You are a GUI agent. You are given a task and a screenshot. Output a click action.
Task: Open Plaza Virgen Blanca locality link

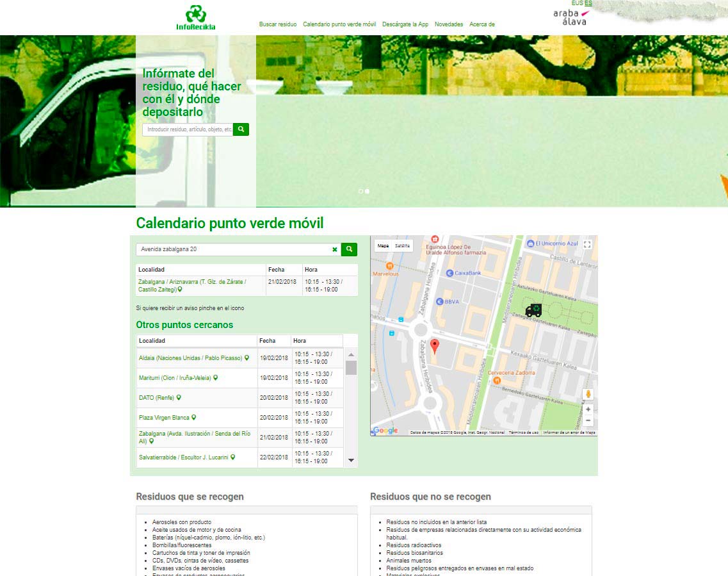click(x=164, y=418)
